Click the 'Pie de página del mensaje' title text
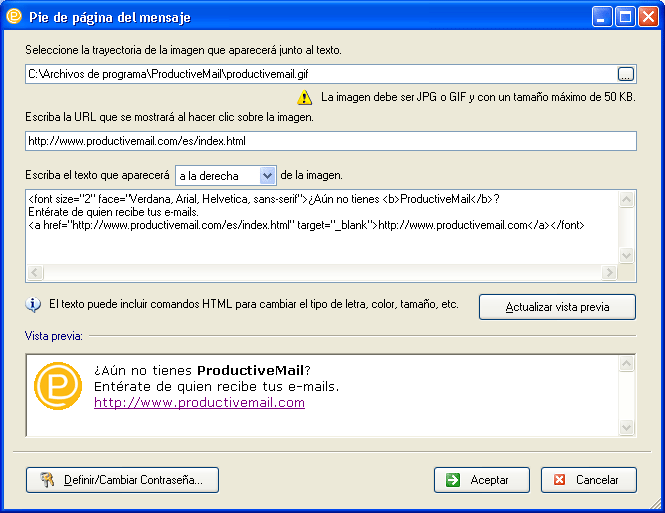The image size is (665, 513). [110, 18]
